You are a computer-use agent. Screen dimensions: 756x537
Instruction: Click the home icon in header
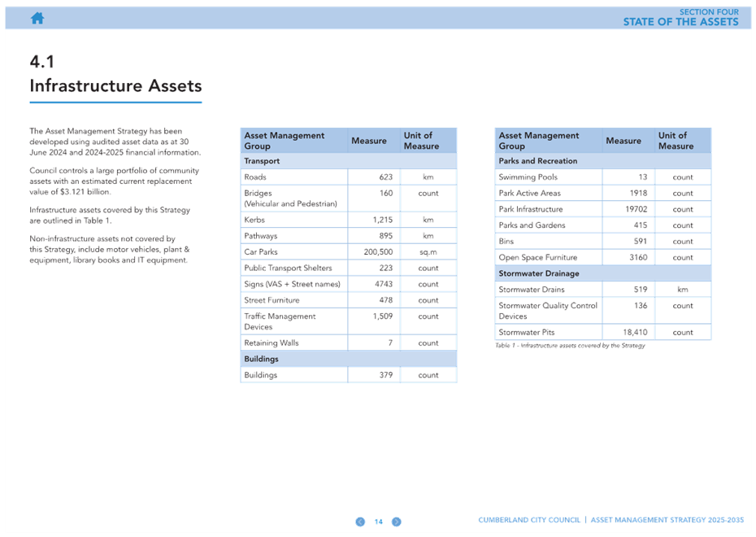pos(37,19)
